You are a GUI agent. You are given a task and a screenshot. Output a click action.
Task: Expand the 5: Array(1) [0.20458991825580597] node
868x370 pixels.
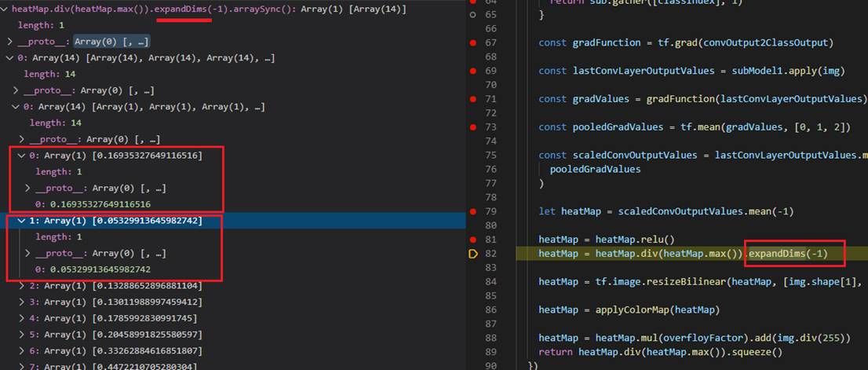22,335
